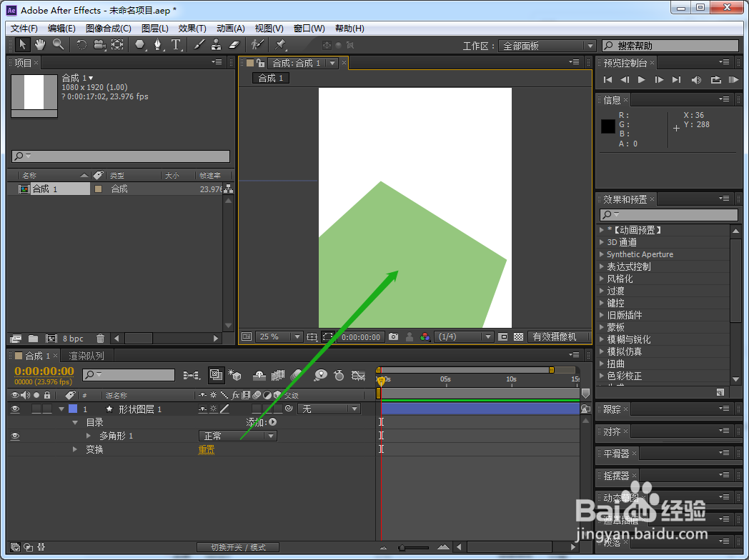The image size is (749, 560).
Task: Toggle Frame Blending enable in timeline
Action: coord(277,375)
